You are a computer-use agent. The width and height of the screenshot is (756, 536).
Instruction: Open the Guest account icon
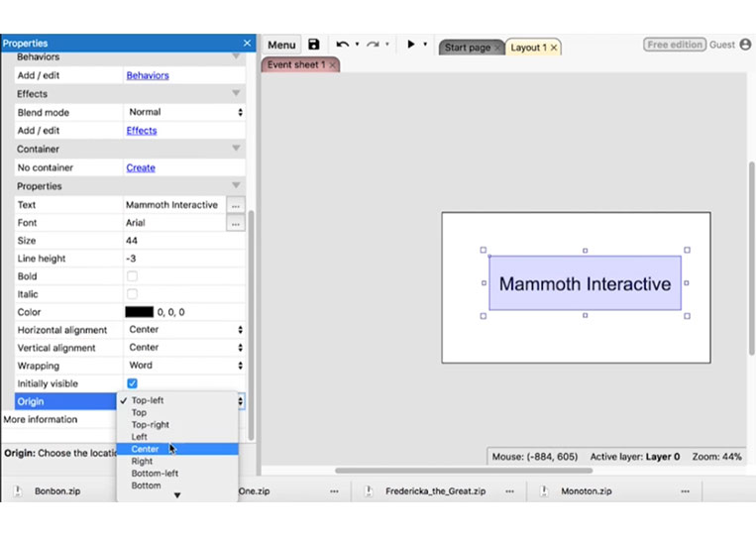(745, 45)
